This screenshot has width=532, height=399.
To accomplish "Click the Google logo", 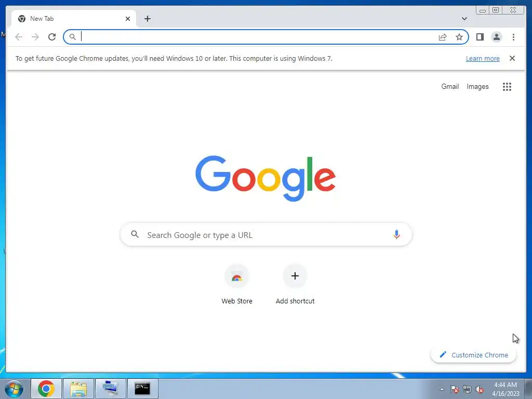I will [265, 178].
